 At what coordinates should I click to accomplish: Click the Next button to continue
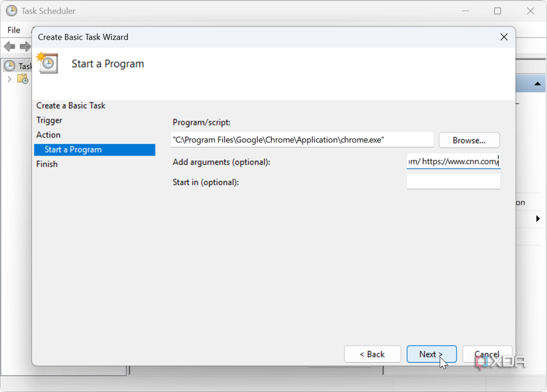[432, 354]
